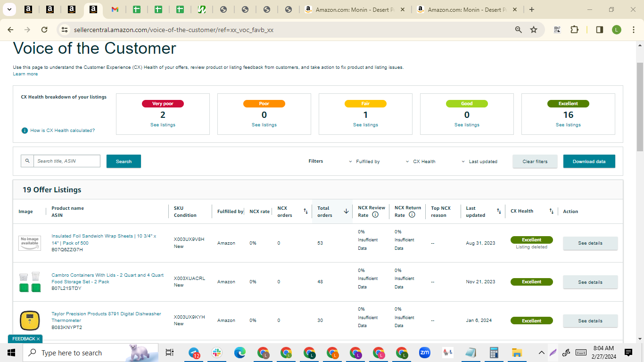
Task: Select ASIN B07Q6ZZG7H text
Action: pyautogui.click(x=67, y=250)
